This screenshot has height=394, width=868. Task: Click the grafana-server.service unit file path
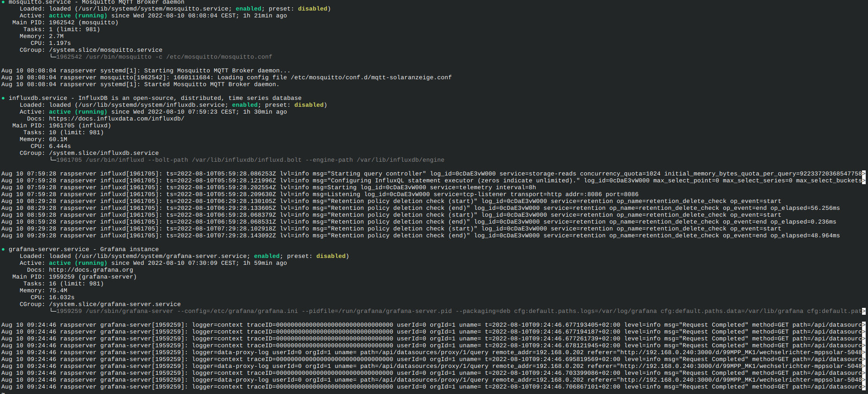coord(163,256)
